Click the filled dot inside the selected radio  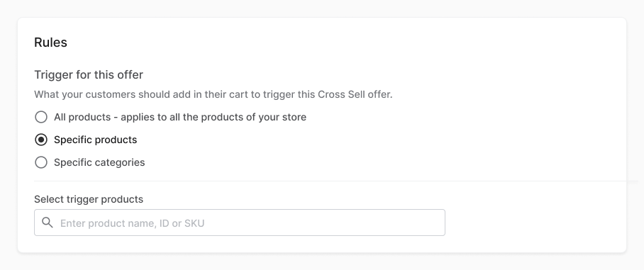pos(41,140)
